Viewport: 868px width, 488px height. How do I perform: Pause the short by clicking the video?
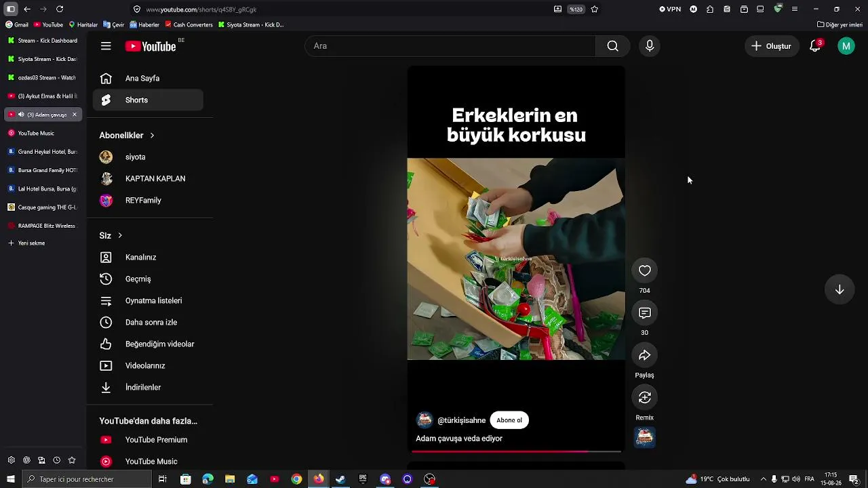516,259
